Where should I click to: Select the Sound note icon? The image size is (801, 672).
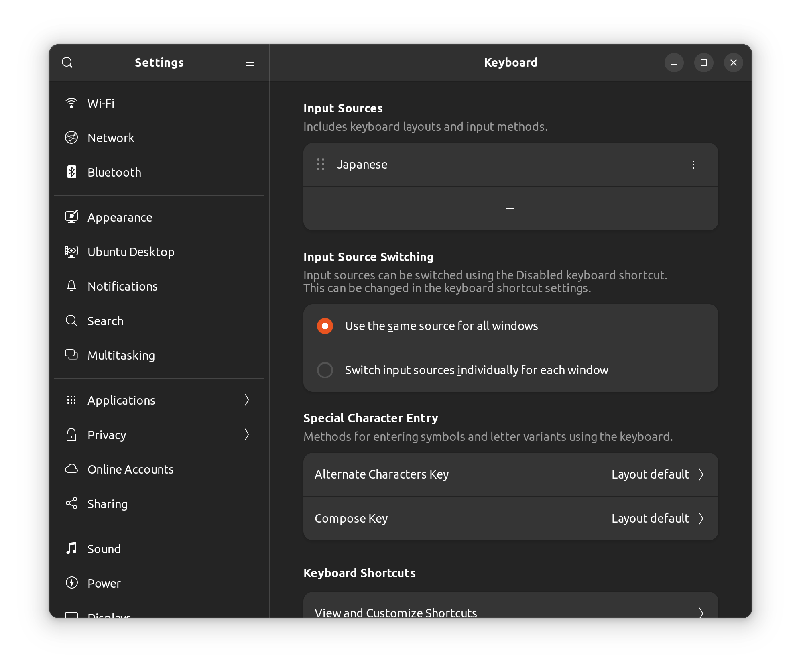click(x=71, y=549)
